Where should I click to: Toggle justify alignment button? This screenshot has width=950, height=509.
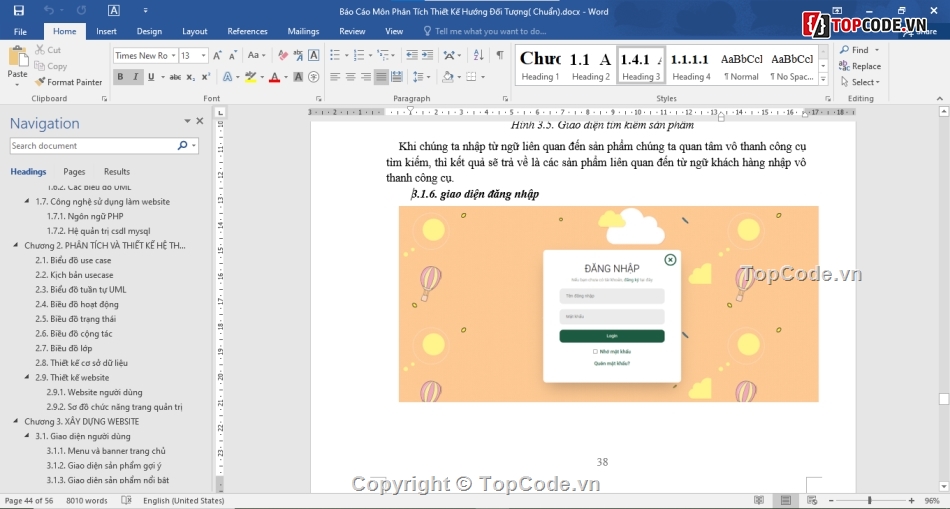(x=381, y=77)
